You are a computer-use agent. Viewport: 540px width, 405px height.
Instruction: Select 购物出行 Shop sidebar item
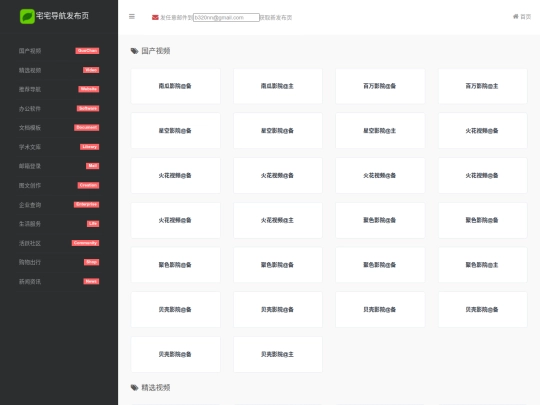(x=59, y=262)
